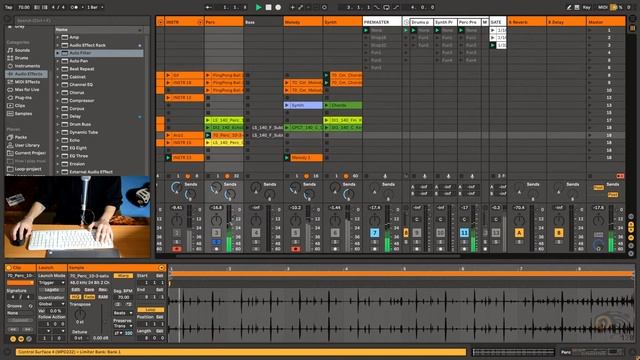Open the Audio Effects browser category
The image size is (640, 360).
pos(28,74)
